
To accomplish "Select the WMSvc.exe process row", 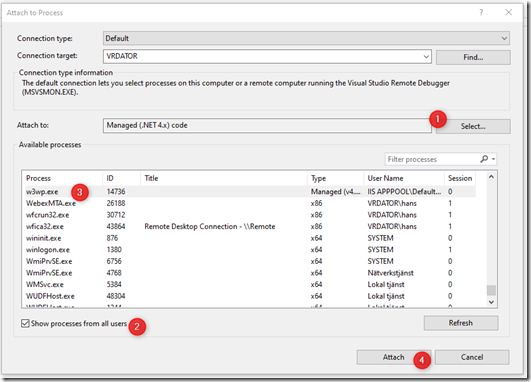I will (250, 284).
